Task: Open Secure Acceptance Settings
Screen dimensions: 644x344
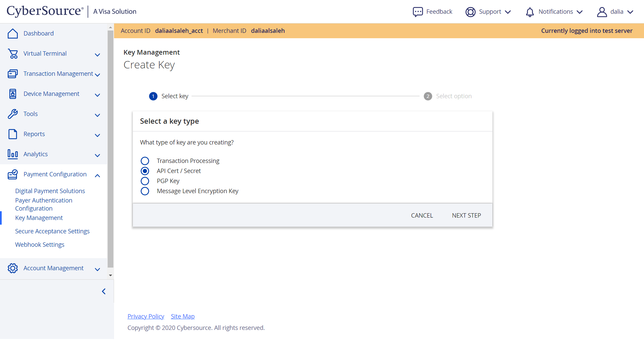Action: (x=52, y=231)
